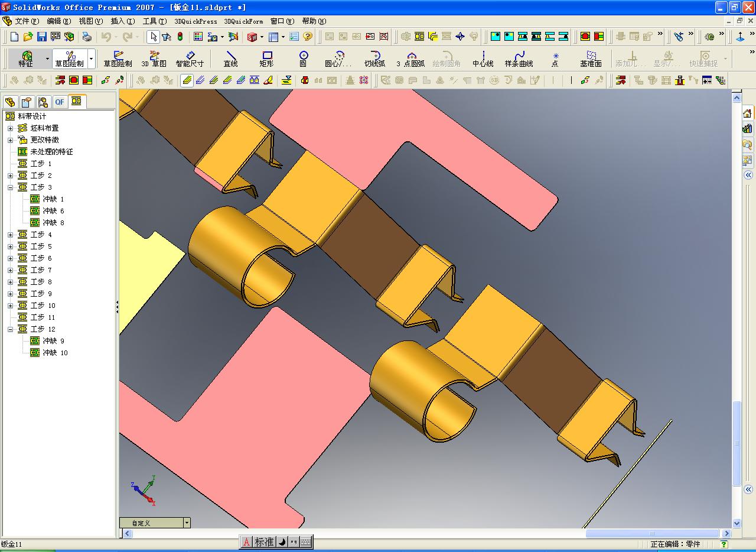The height and width of the screenshot is (552, 756).
Task: Click the 草图绘制 sketch tool with pencil icon
Action: (x=118, y=59)
